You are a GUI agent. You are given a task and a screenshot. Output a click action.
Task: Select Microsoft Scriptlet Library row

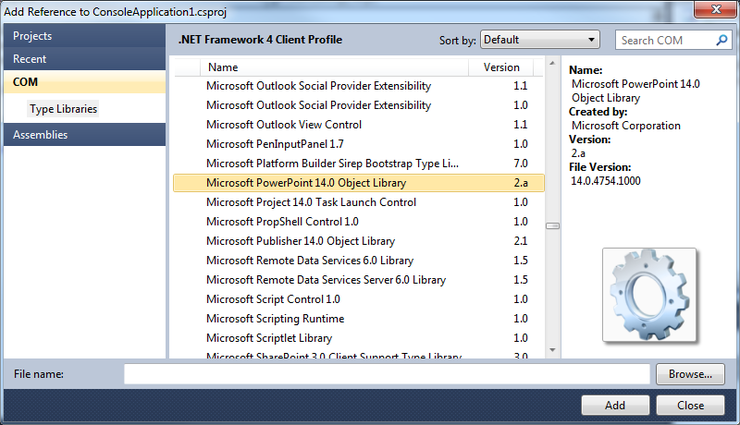pyautogui.click(x=359, y=338)
